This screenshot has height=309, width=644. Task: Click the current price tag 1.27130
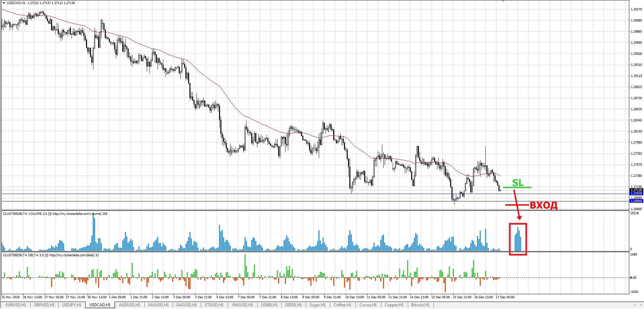[x=636, y=190]
